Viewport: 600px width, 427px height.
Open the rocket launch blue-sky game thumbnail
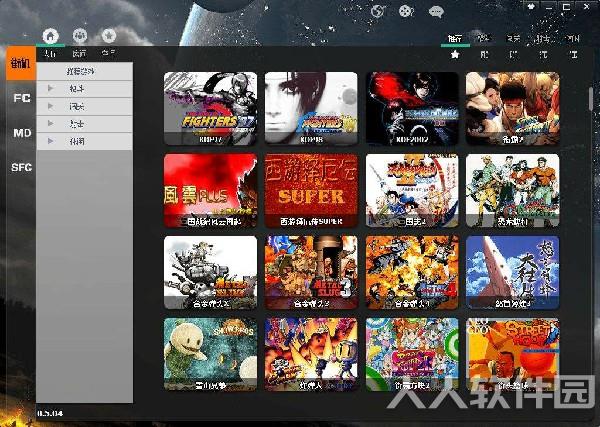513,272
